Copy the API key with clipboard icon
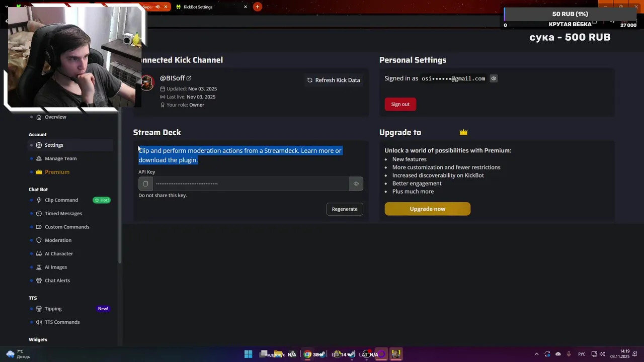 point(145,184)
